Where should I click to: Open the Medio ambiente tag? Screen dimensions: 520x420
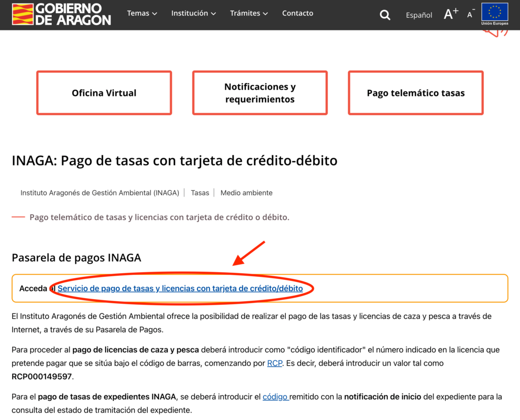pyautogui.click(x=246, y=193)
